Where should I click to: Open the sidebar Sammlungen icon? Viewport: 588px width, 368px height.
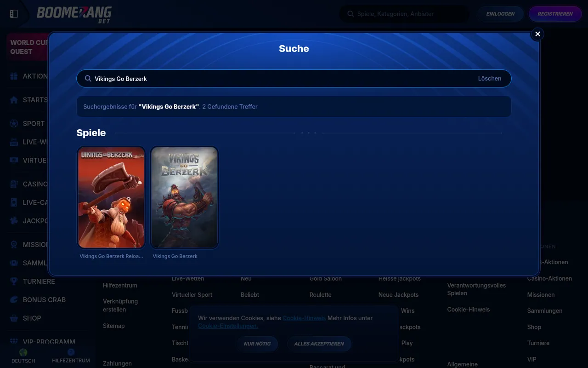14,263
